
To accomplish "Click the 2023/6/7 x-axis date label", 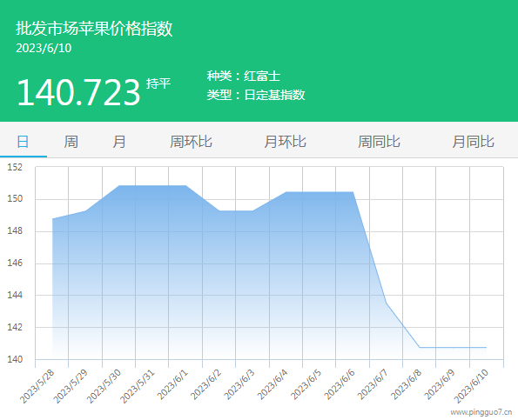I will [373, 384].
